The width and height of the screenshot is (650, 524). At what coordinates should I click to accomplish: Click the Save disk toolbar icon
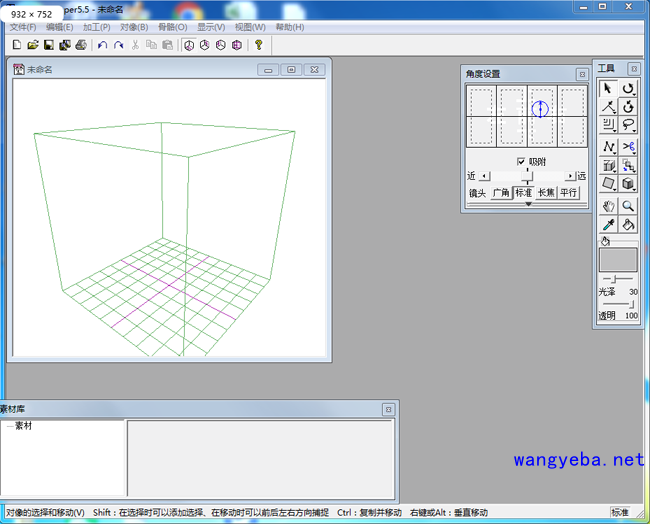(x=49, y=45)
